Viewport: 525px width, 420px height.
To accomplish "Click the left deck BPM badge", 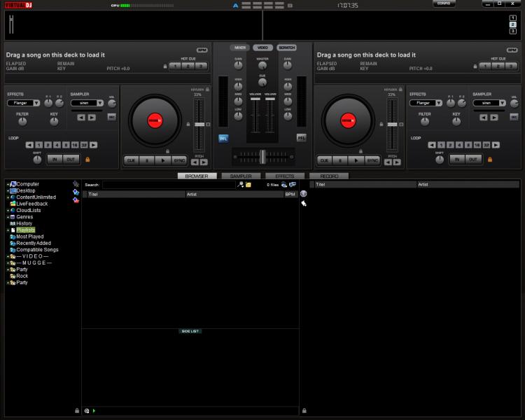I will tap(202, 50).
